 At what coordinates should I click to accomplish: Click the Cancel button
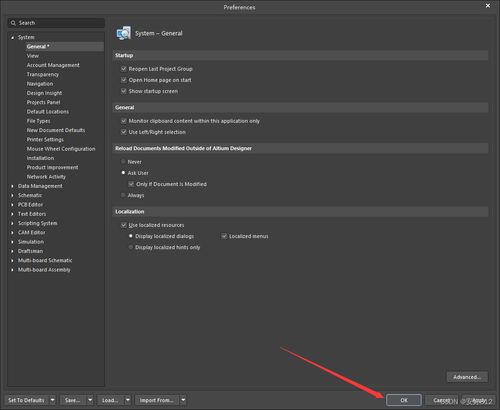point(441,400)
